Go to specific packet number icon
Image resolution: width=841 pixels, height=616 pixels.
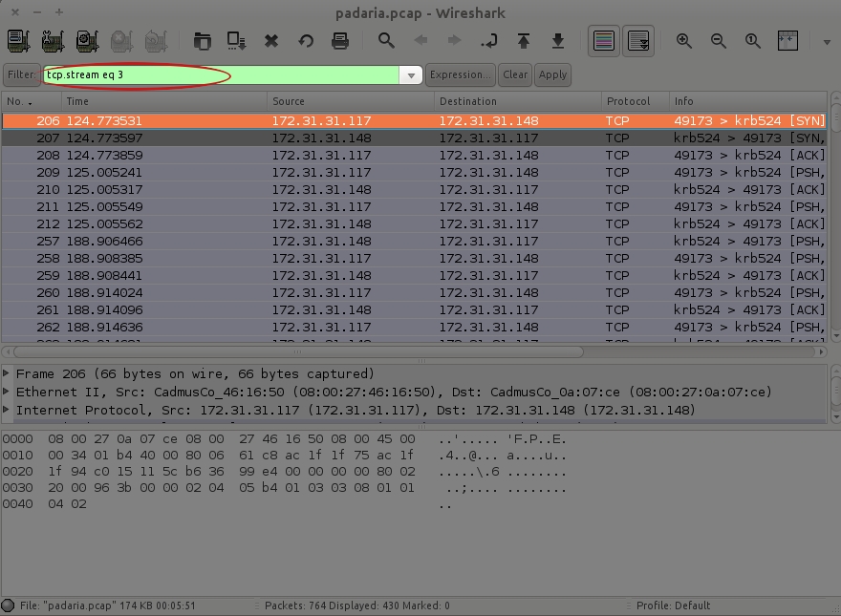click(x=488, y=41)
